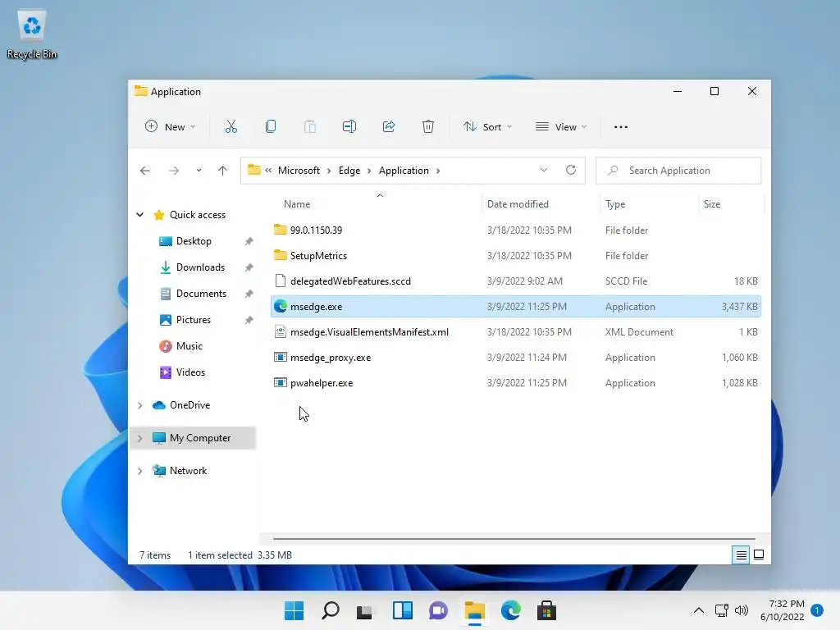Select the SetupMetrics folder icon
Viewport: 840px width, 630px height.
(281, 256)
